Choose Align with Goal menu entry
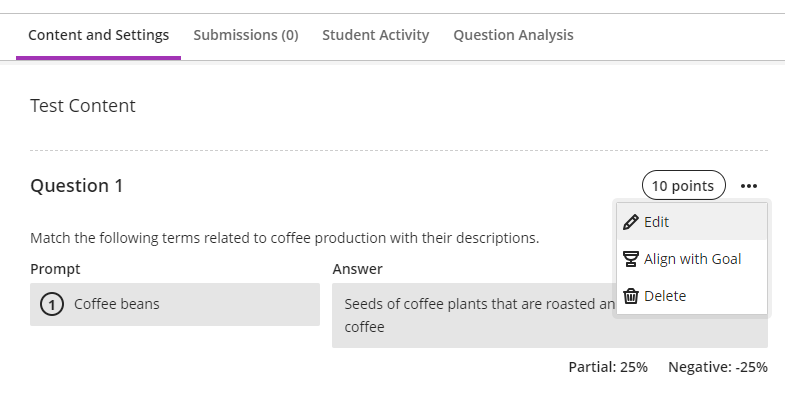The image size is (785, 393). pyautogui.click(x=692, y=259)
